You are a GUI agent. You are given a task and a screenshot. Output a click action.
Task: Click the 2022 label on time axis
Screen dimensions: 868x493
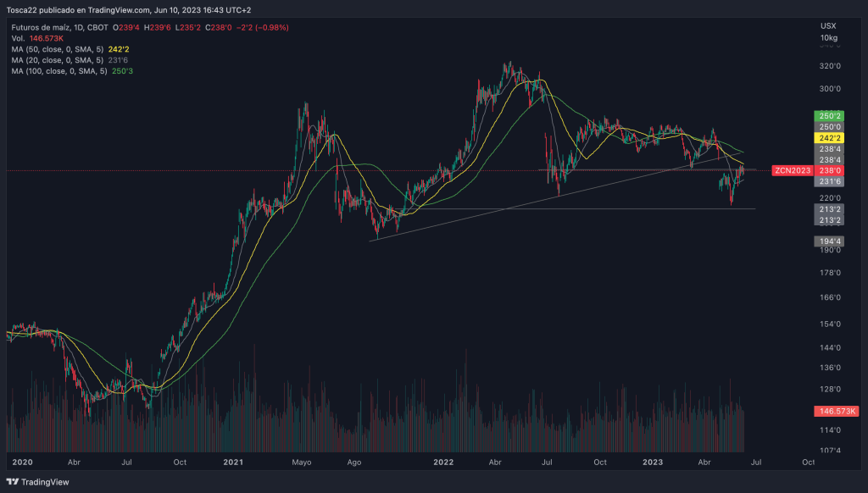442,463
